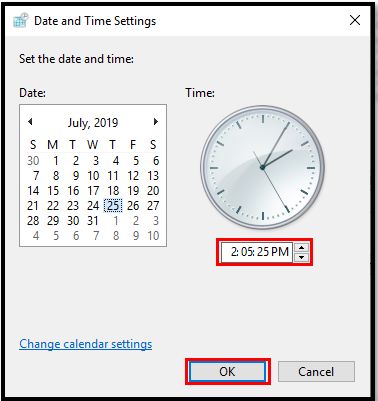Advance to next month with right arrow
This screenshot has height=401, width=378.
click(x=155, y=122)
